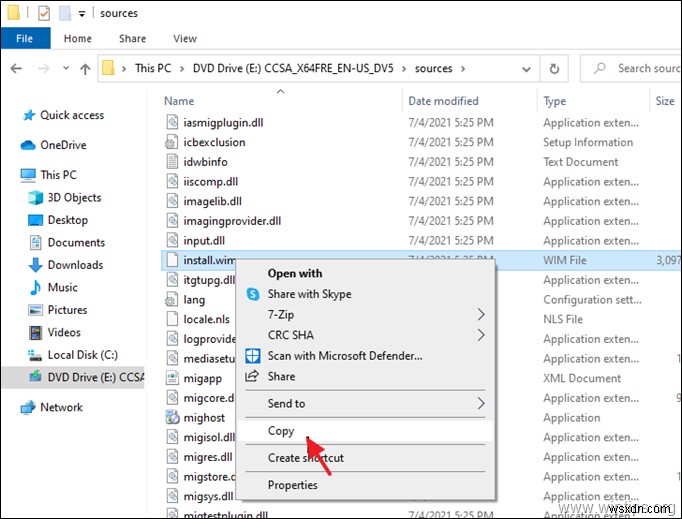682x519 pixels.
Task: Click DVD Drive (E:) breadcrumb segment
Action: point(293,68)
